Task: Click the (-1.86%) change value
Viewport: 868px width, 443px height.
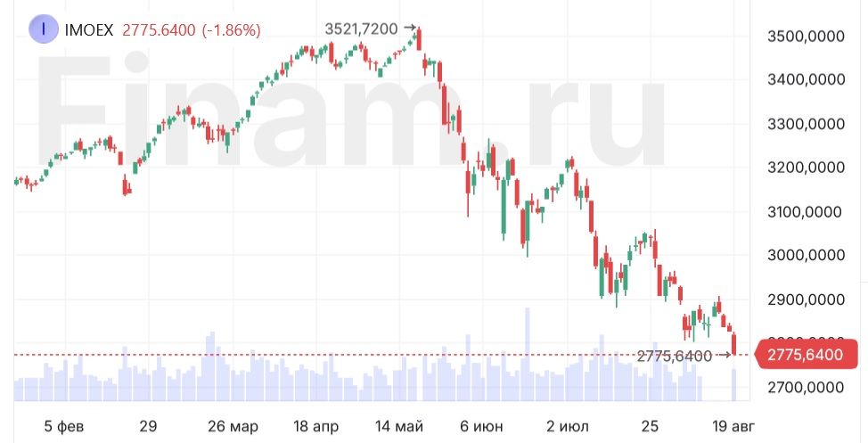Action: [x=231, y=30]
